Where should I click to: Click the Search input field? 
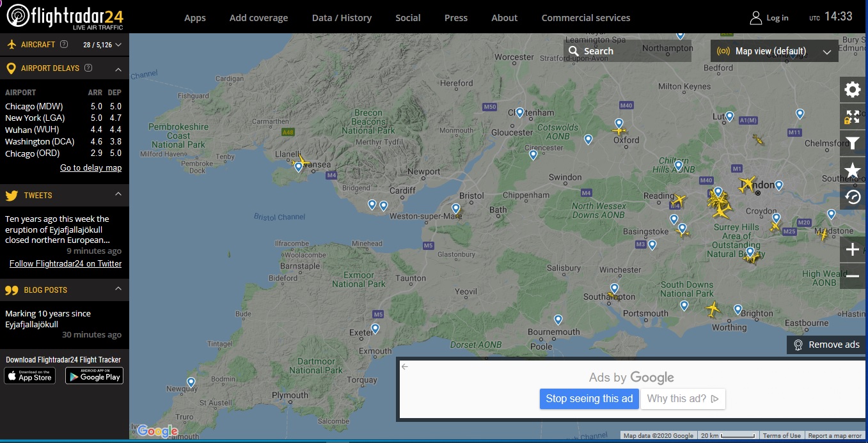tap(633, 51)
